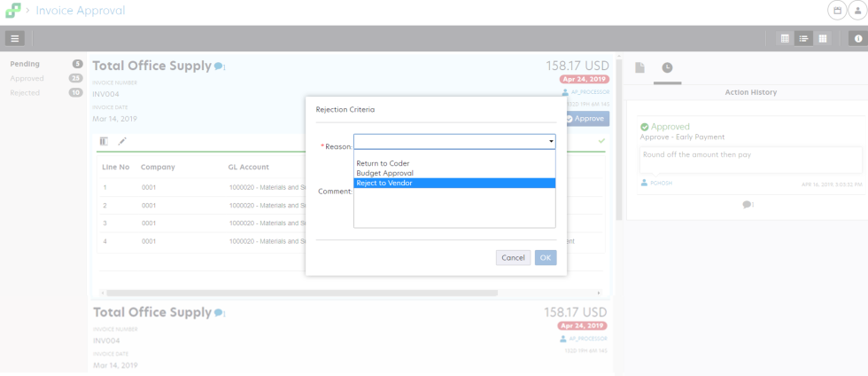Screen dimensions: 868x376
Task: Confirm rejection with OK button
Action: click(546, 258)
